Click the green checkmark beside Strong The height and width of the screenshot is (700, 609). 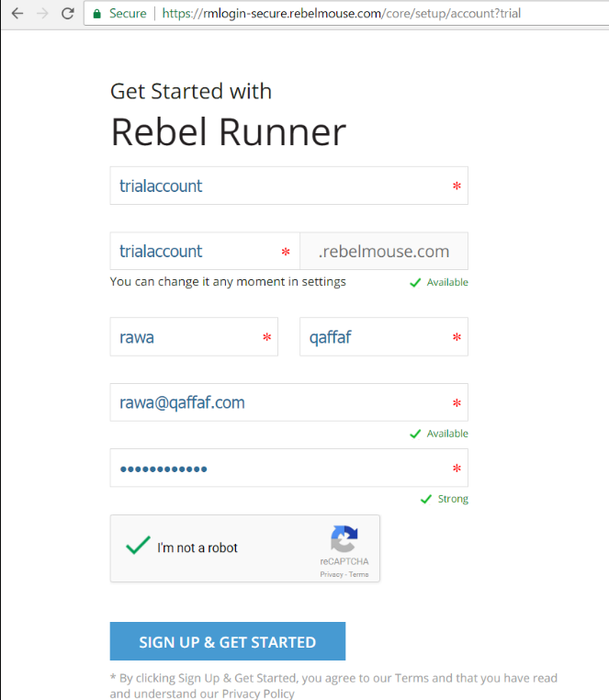click(425, 499)
